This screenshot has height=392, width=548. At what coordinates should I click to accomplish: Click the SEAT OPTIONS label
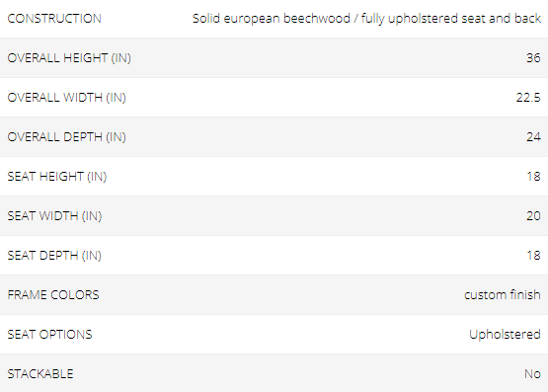coord(49,335)
